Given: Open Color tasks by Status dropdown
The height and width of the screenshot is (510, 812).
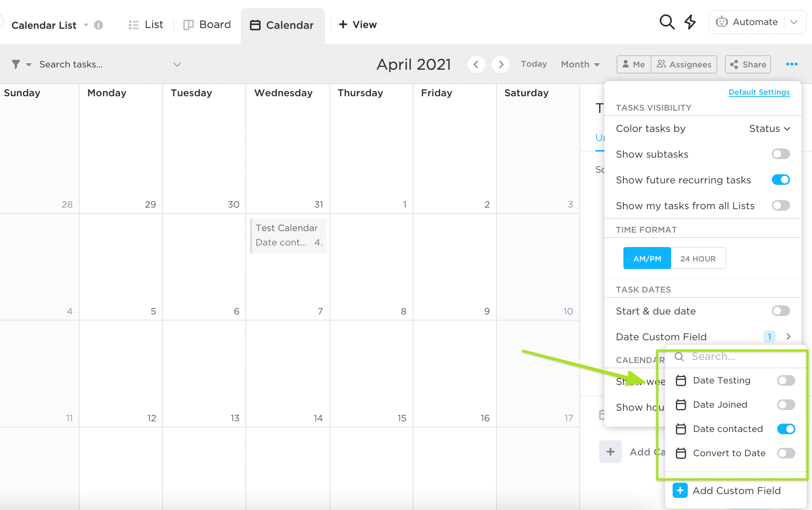Looking at the screenshot, I should pos(770,129).
